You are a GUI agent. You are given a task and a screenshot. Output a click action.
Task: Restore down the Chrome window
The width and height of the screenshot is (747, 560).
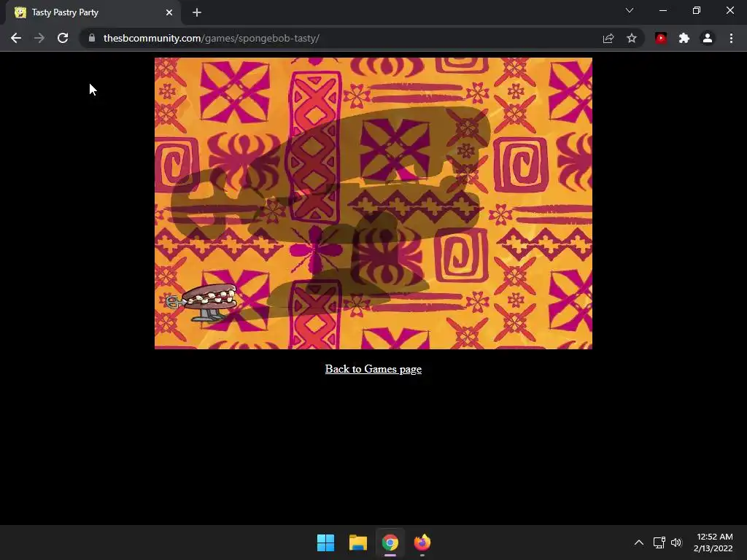pos(697,10)
